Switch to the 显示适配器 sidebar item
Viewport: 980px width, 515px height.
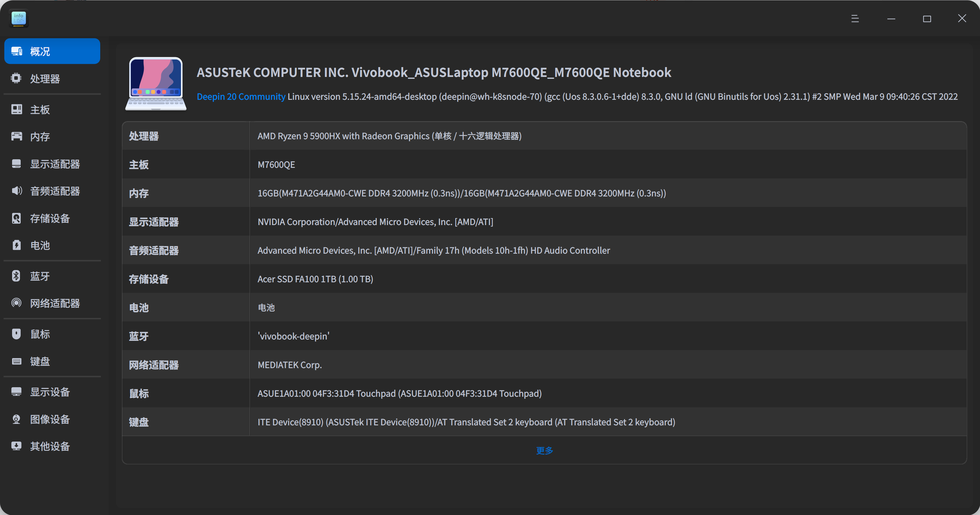pyautogui.click(x=55, y=164)
